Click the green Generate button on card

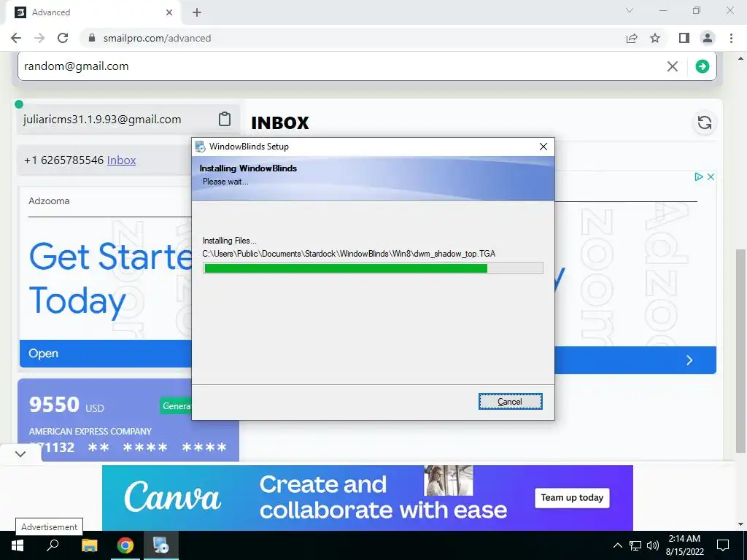click(x=176, y=405)
